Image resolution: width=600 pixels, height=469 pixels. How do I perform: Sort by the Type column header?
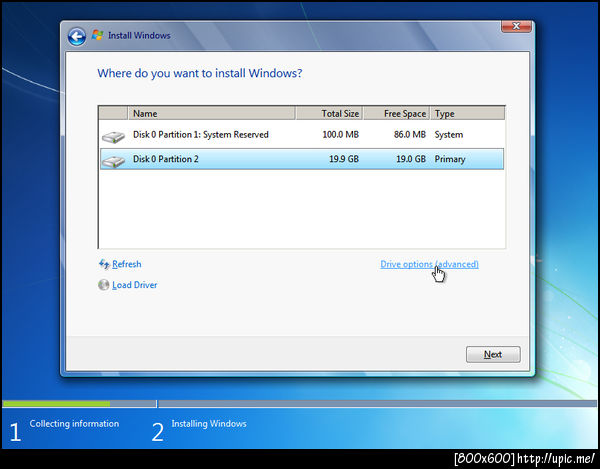(468, 113)
